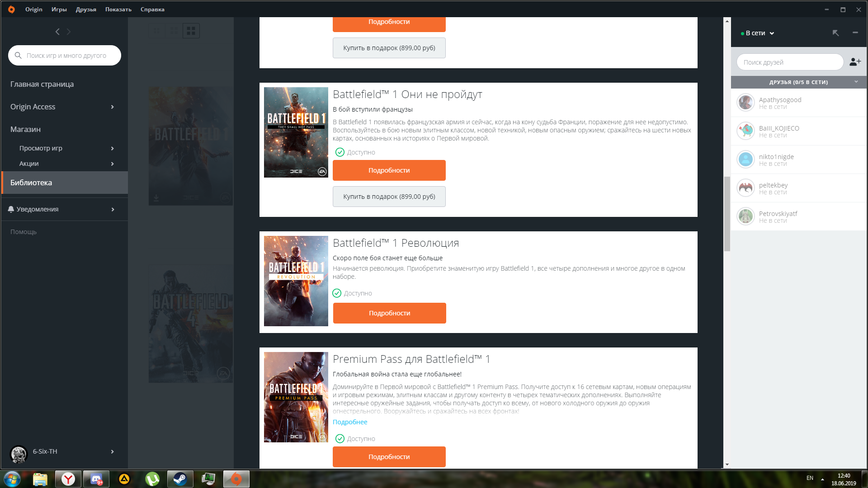Open Windows Start button
868x488 pixels.
click(12, 479)
